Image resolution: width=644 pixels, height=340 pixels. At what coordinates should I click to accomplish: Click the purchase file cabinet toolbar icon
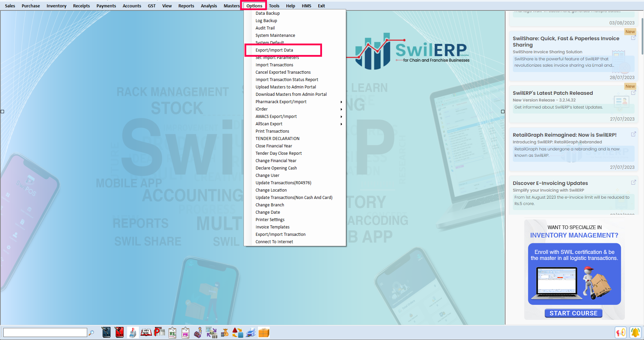132,332
